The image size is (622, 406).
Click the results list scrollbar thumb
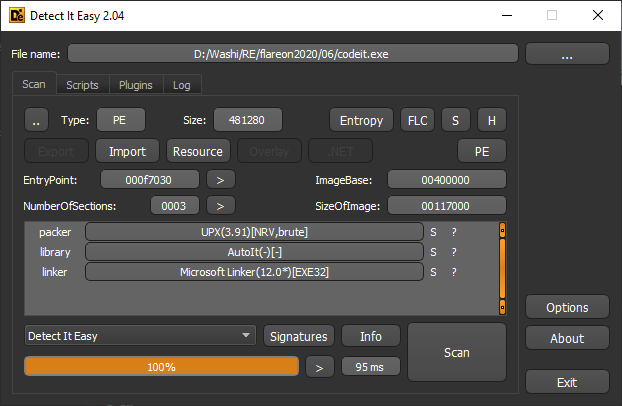pyautogui.click(x=502, y=268)
